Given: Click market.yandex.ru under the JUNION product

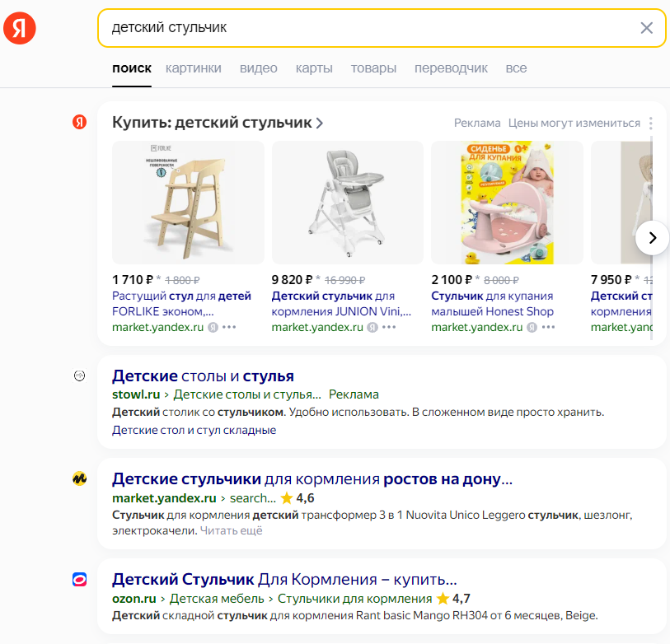Looking at the screenshot, I should [x=317, y=327].
